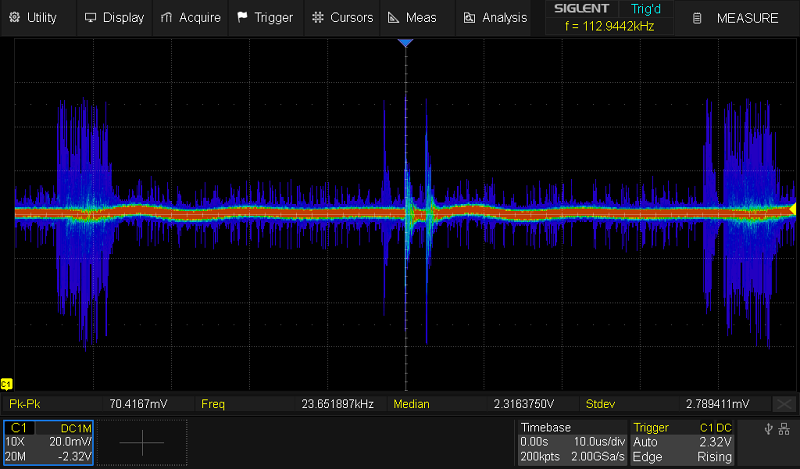The height and width of the screenshot is (469, 800).
Task: Open the C1 channel settings box
Action: tap(49, 442)
